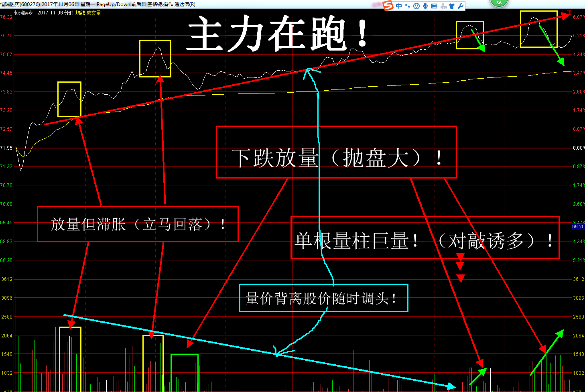Switch punctuation mode in the Sogou toolbar

pyautogui.click(x=408, y=6)
